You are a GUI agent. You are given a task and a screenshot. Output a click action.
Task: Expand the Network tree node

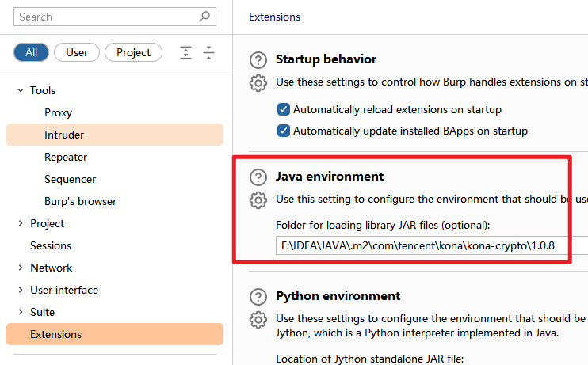click(21, 268)
